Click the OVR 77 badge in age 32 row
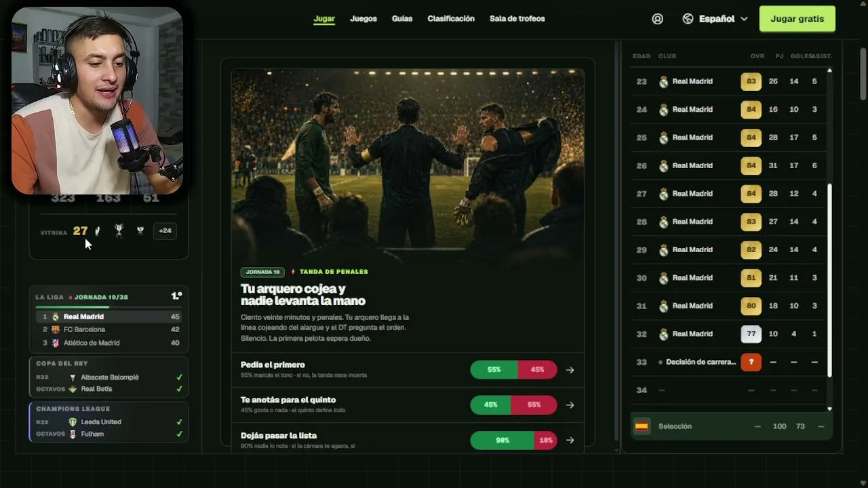Viewport: 868px width, 488px height. pos(751,333)
